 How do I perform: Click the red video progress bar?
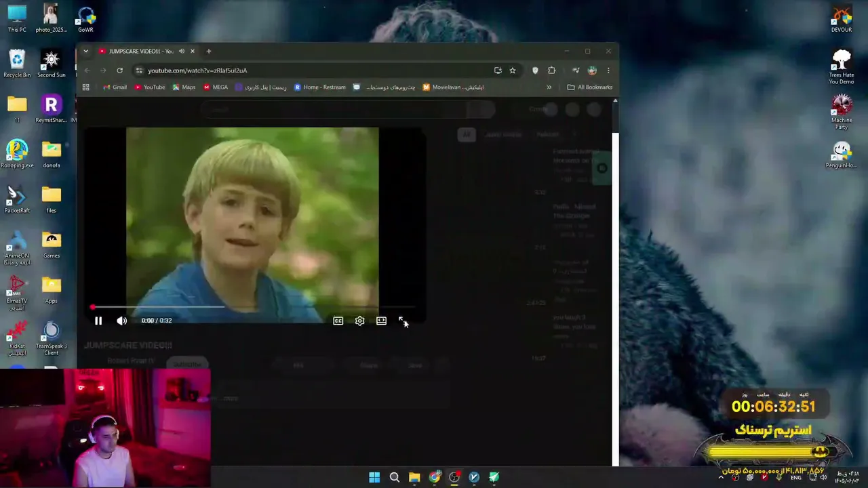coord(252,307)
